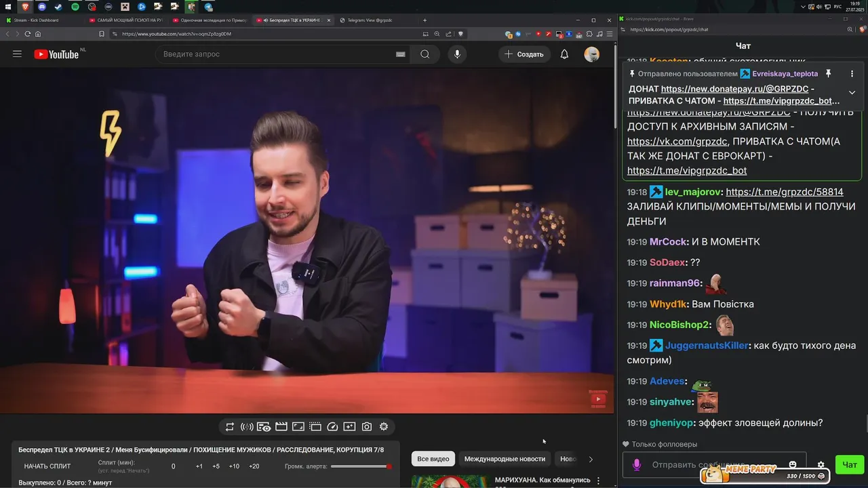The height and width of the screenshot is (488, 868).
Task: Add +5 minutes to split
Action: tap(216, 466)
